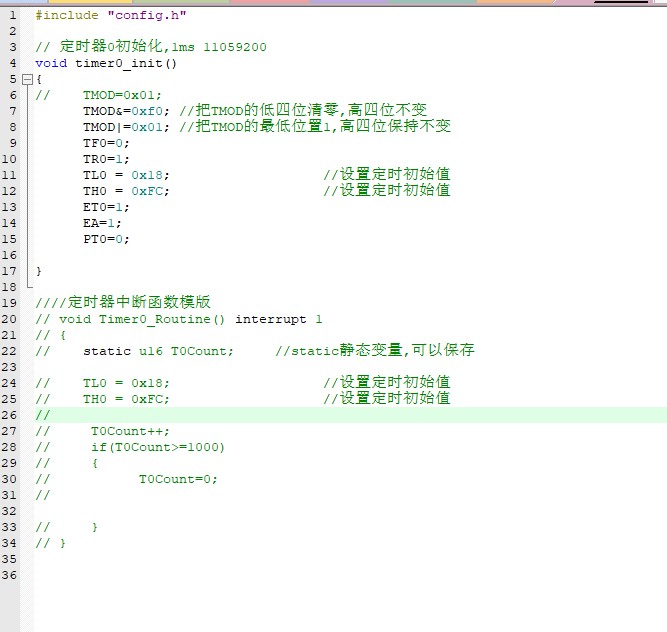Click the '//' on highlighted line 26

43,415
